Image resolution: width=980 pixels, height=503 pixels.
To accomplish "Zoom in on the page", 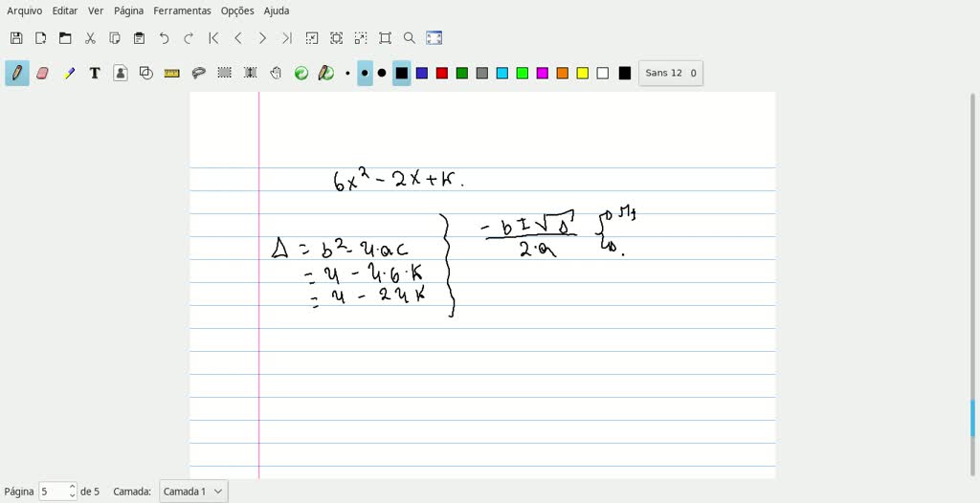I will point(361,38).
